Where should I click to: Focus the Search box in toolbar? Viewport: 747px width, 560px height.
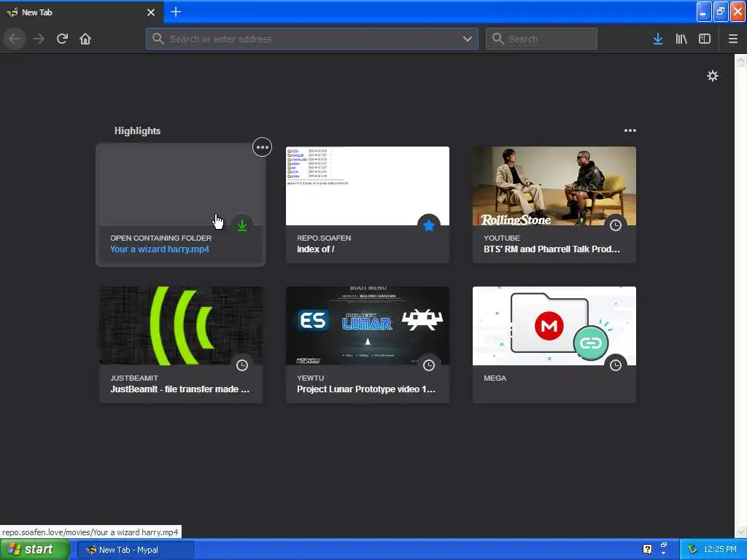click(x=542, y=39)
